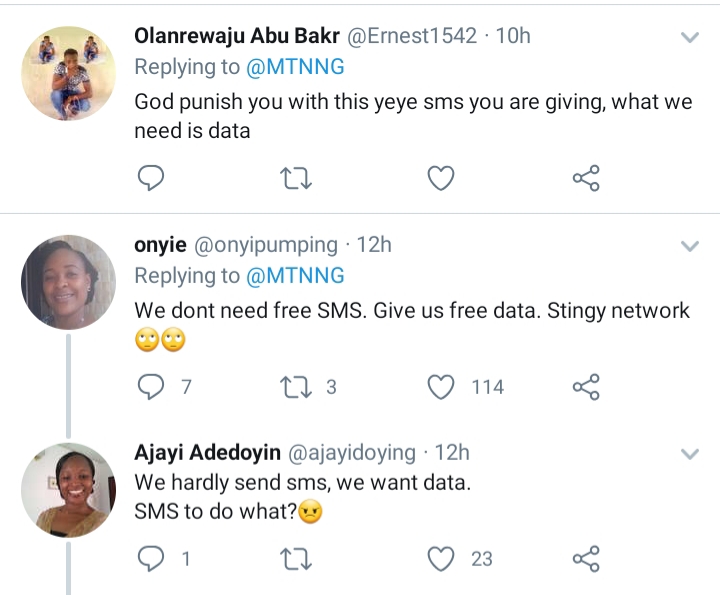The width and height of the screenshot is (720, 595).
Task: Open @MTNNG mention in Olanrewaju's reply
Action: coord(295,67)
